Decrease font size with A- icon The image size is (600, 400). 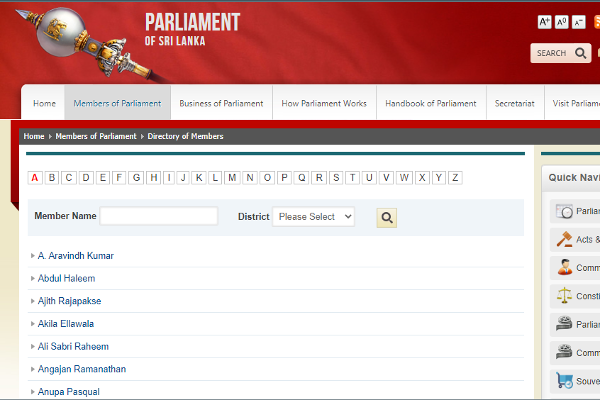(579, 22)
